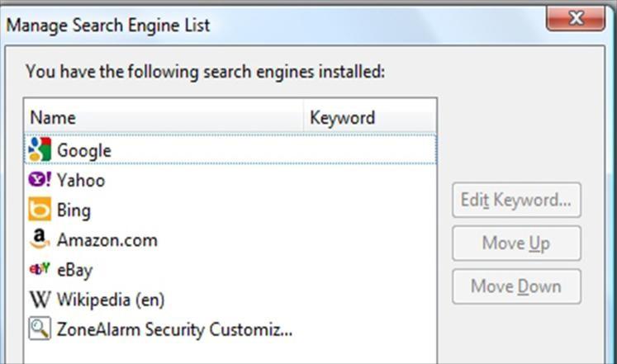Click the Google logo icon
This screenshot has height=364, width=617.
[40, 150]
